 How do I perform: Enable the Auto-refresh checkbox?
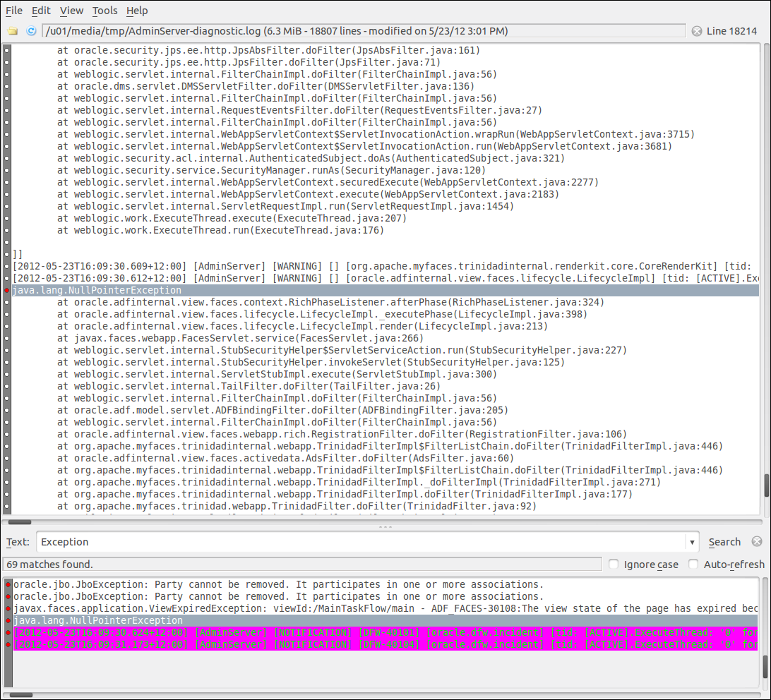pos(693,565)
